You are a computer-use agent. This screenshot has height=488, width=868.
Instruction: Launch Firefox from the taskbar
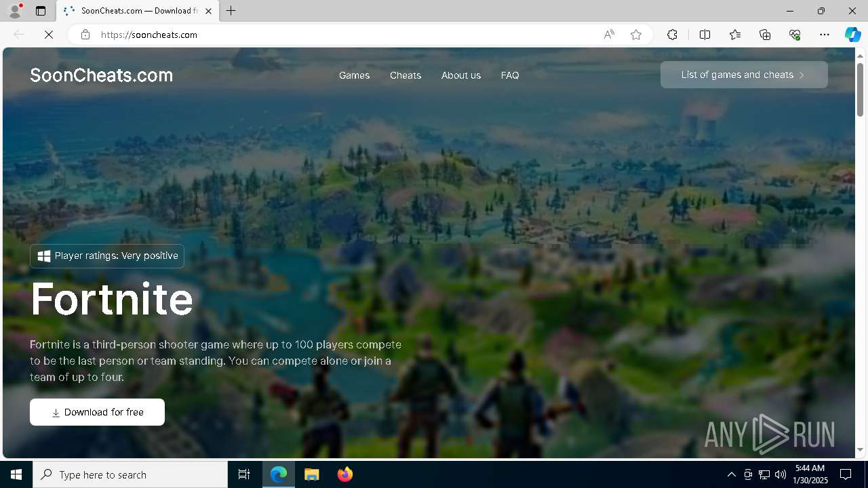pos(345,474)
